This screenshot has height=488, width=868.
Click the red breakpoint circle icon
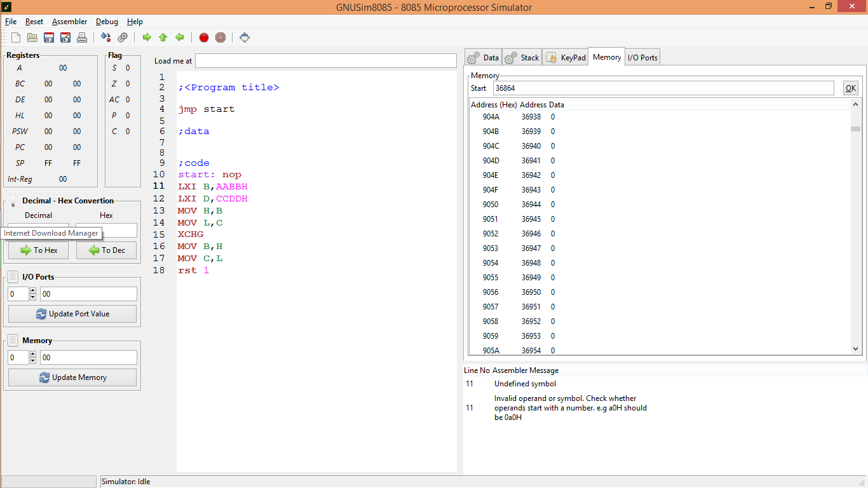click(x=204, y=37)
